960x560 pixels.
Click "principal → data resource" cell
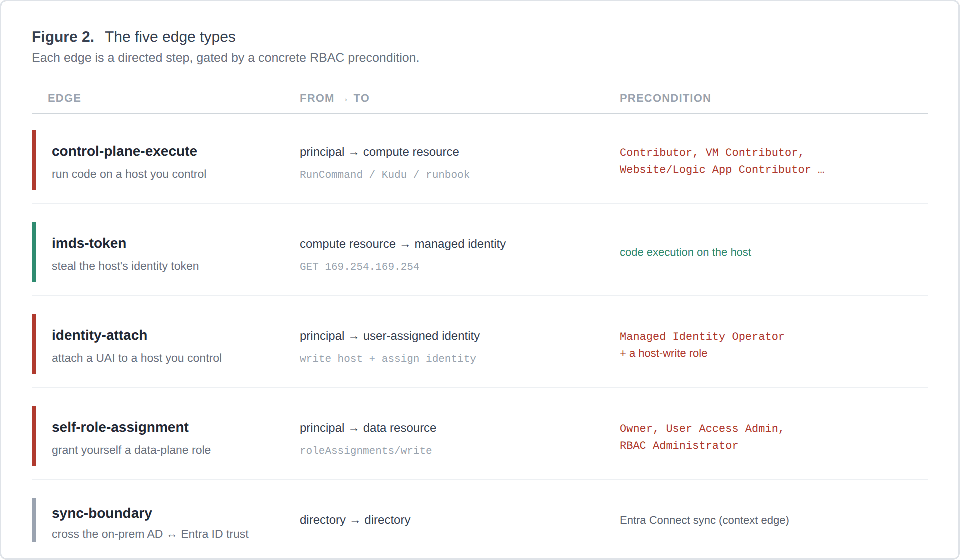click(368, 428)
